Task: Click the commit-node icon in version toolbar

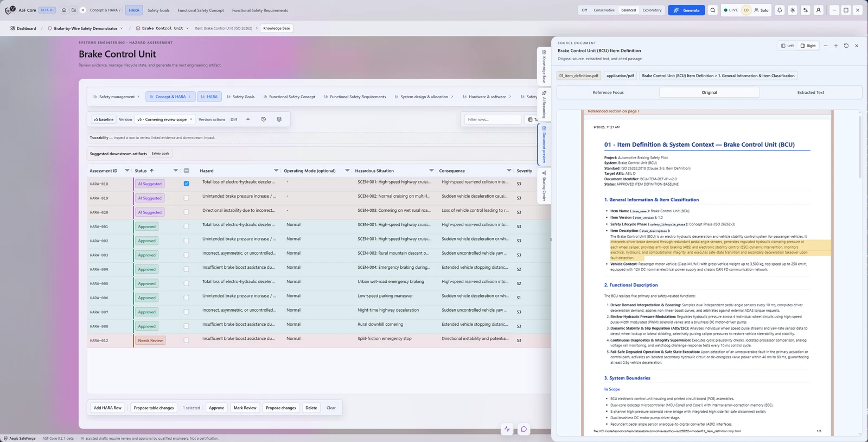Action: 248,119
